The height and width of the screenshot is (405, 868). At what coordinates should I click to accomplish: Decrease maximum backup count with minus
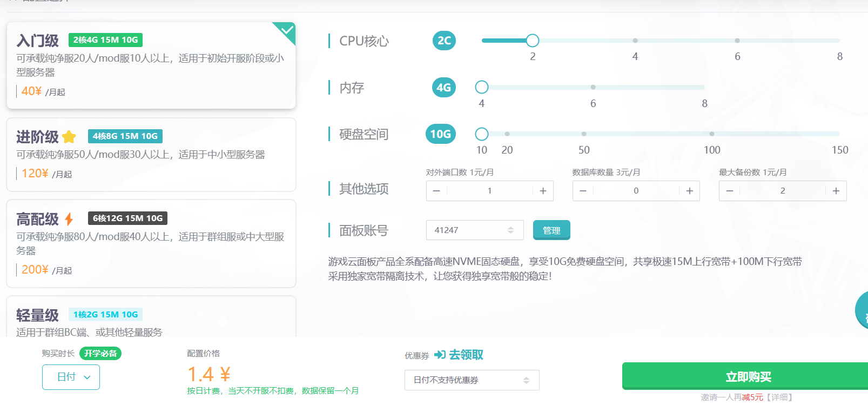[729, 191]
